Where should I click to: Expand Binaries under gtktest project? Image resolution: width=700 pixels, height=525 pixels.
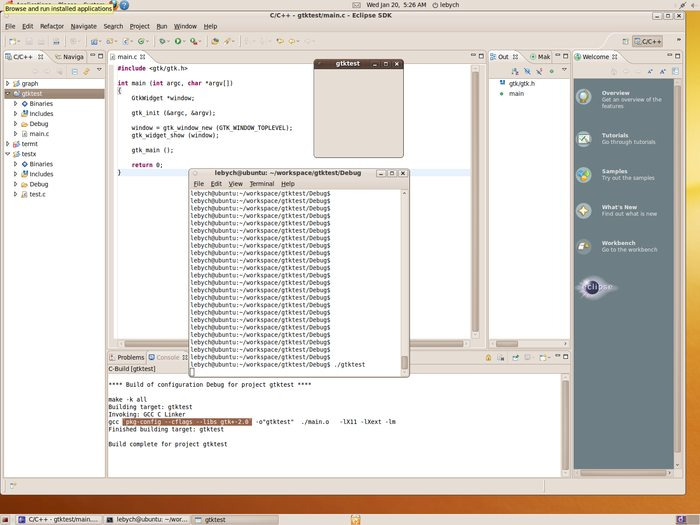(x=16, y=104)
